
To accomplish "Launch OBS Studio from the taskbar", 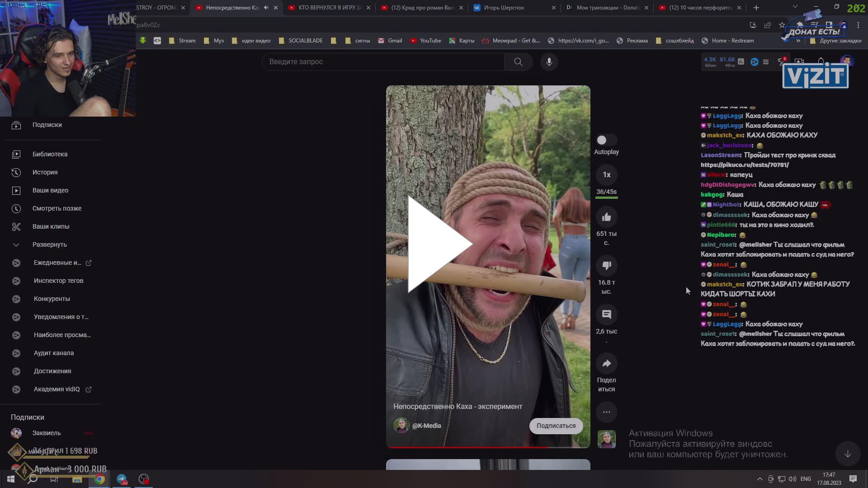I will tap(144, 479).
